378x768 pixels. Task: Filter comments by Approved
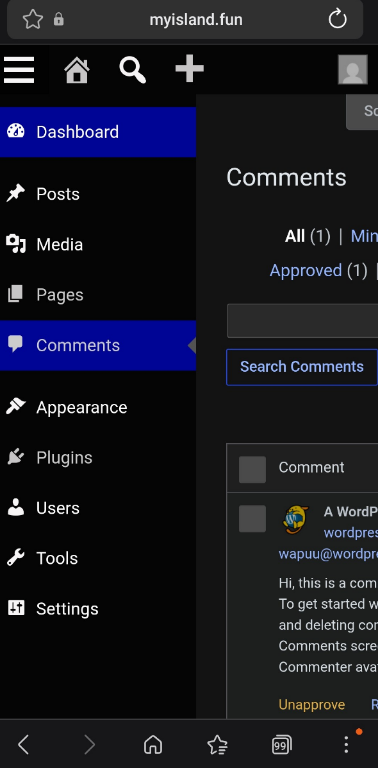306,270
